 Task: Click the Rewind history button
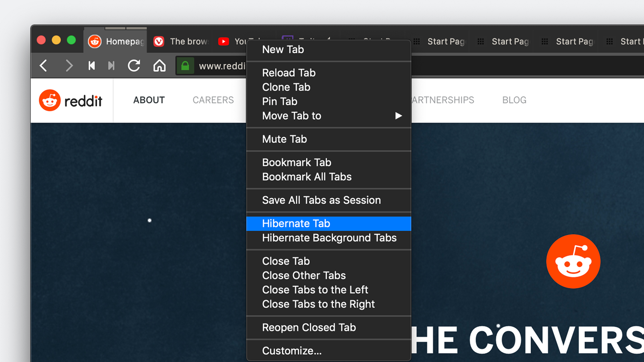[92, 66]
